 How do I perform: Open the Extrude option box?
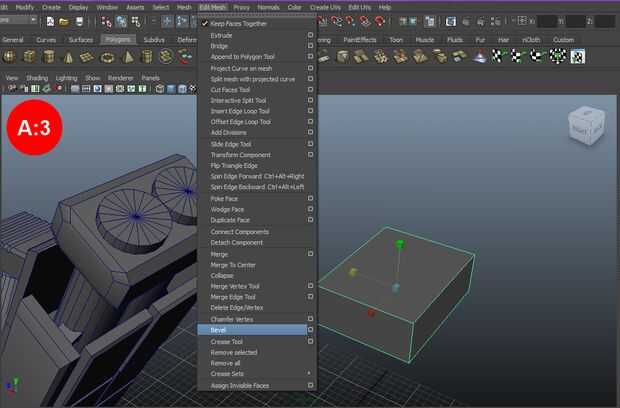click(x=311, y=35)
